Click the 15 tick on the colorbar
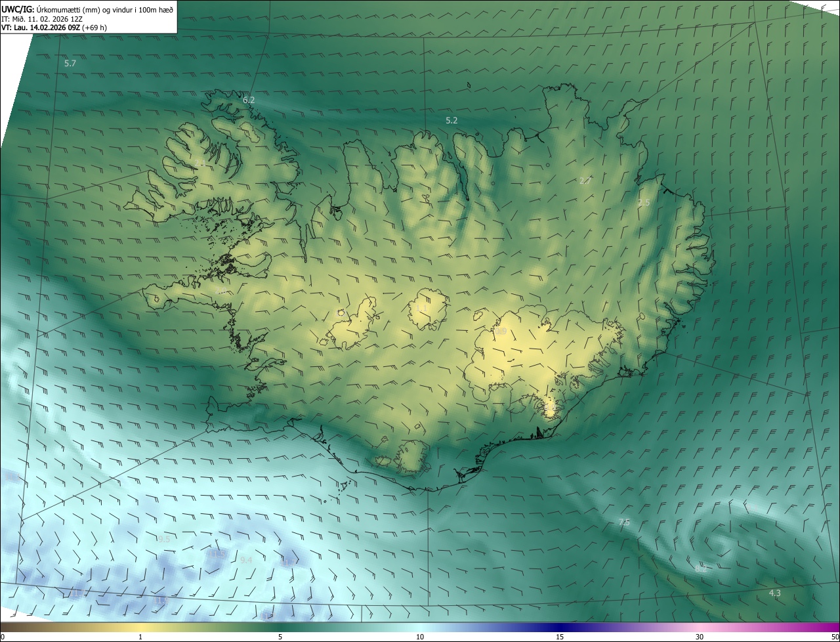 [560, 637]
